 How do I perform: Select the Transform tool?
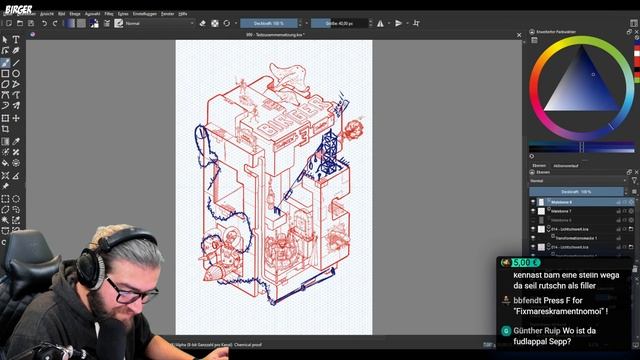tap(5, 118)
